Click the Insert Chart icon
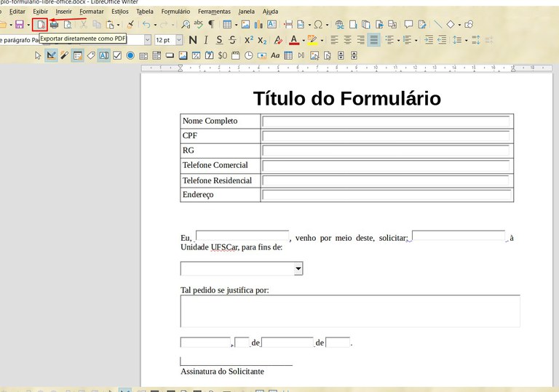Viewport: 559px width, 392px height. click(x=258, y=25)
